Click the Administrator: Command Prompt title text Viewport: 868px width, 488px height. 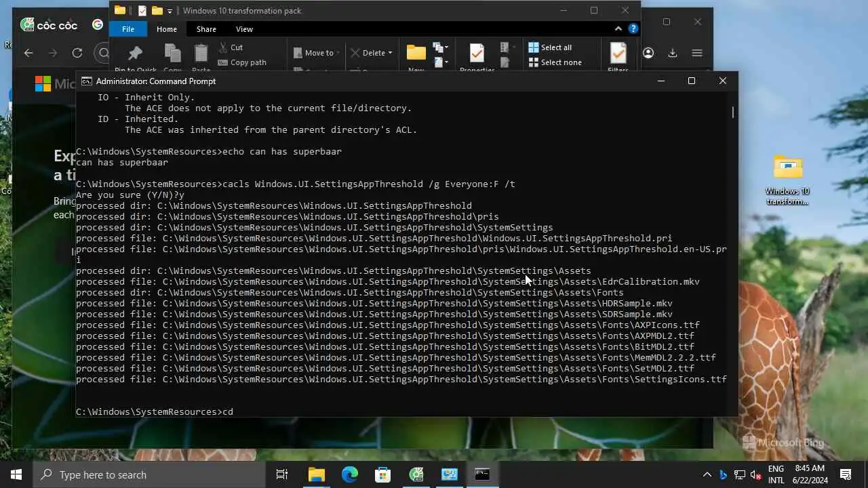156,81
